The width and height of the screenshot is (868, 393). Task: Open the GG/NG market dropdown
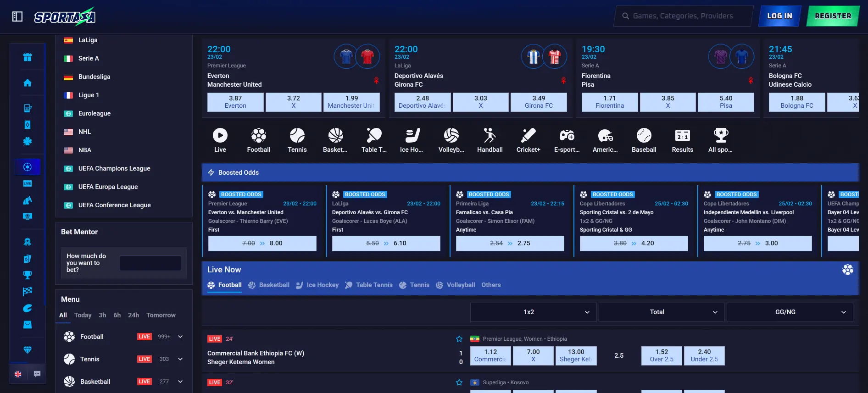pyautogui.click(x=790, y=312)
